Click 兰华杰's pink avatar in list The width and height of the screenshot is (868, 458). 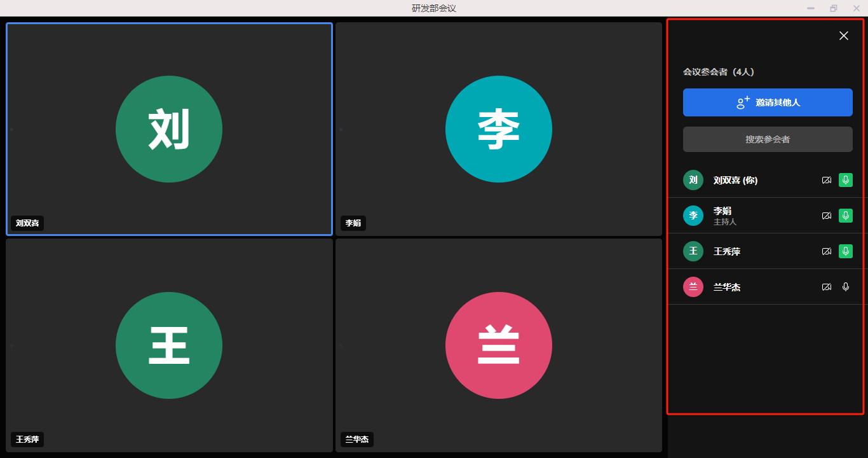[693, 287]
